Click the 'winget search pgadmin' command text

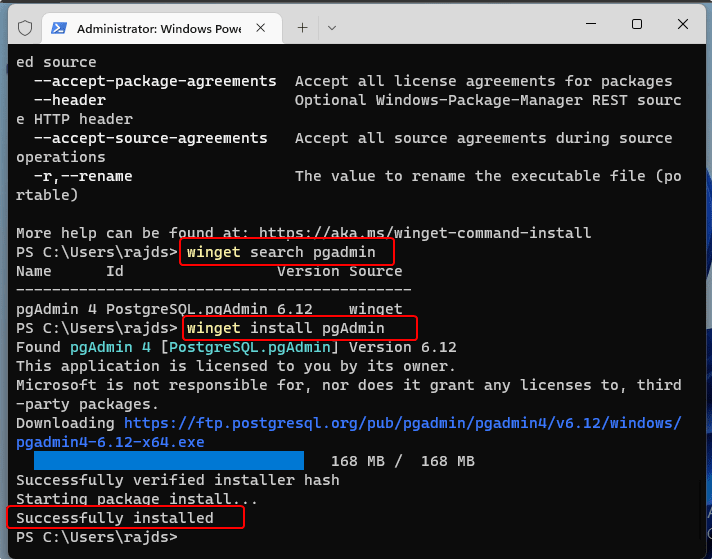click(x=281, y=252)
